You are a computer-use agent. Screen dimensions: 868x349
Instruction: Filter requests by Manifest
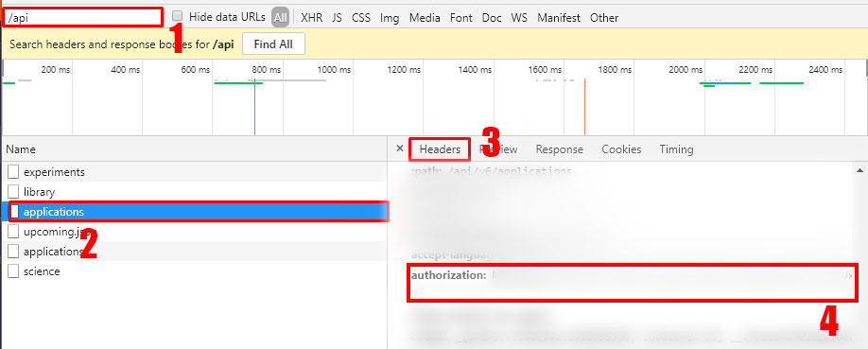[559, 18]
